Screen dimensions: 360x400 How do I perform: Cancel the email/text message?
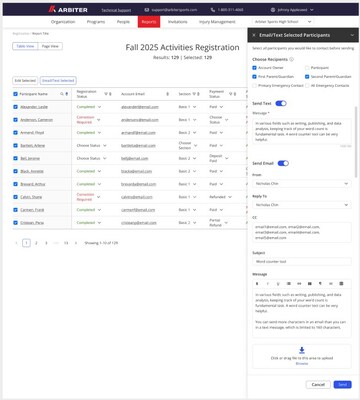pyautogui.click(x=318, y=384)
